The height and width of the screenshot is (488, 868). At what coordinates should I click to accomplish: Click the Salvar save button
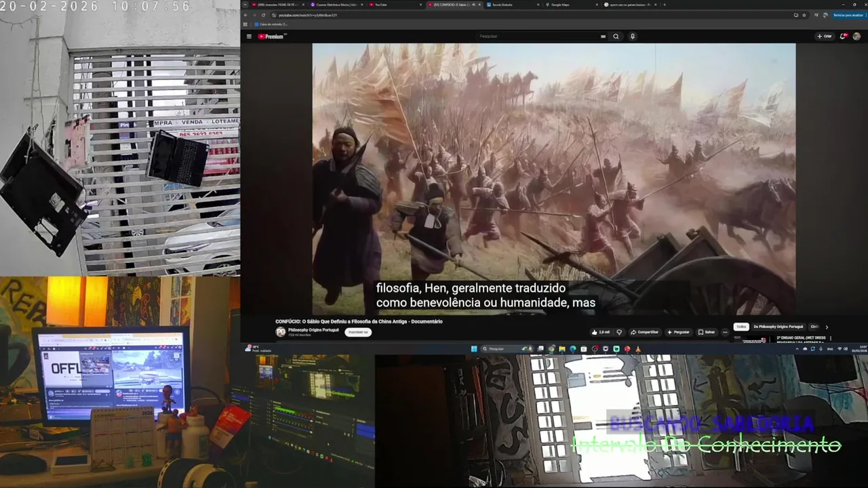(707, 332)
